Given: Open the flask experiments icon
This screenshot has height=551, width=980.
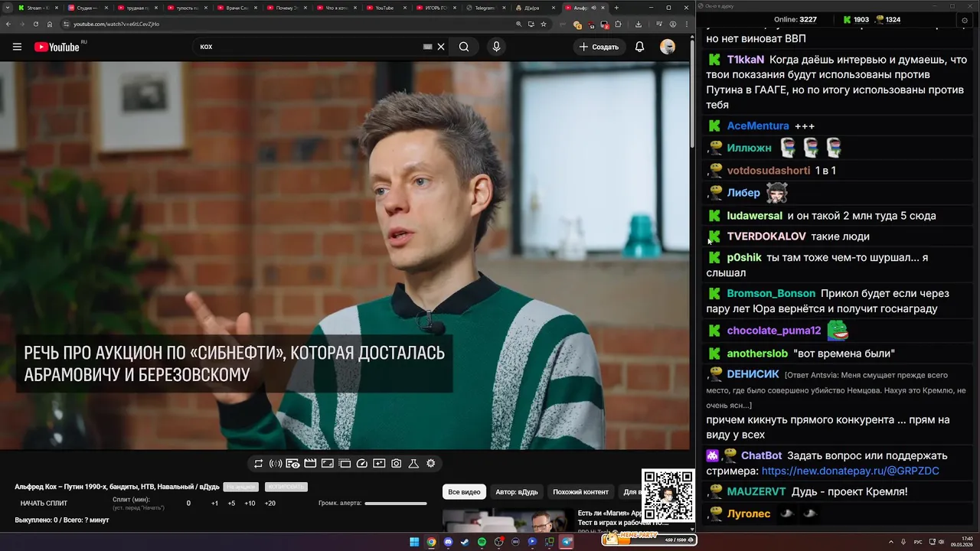Looking at the screenshot, I should point(413,463).
